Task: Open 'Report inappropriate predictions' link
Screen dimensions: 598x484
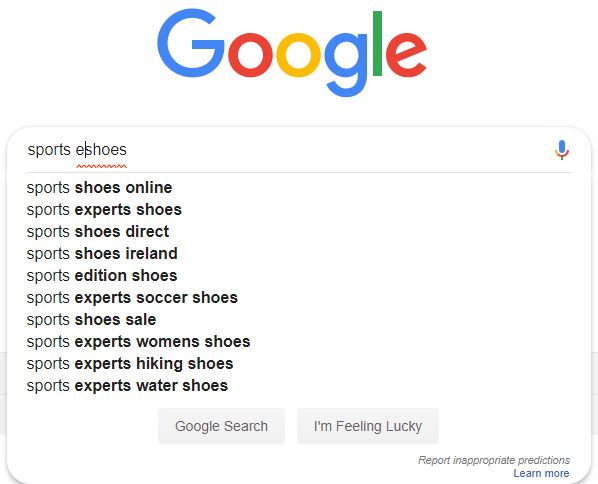Action: coord(494,460)
